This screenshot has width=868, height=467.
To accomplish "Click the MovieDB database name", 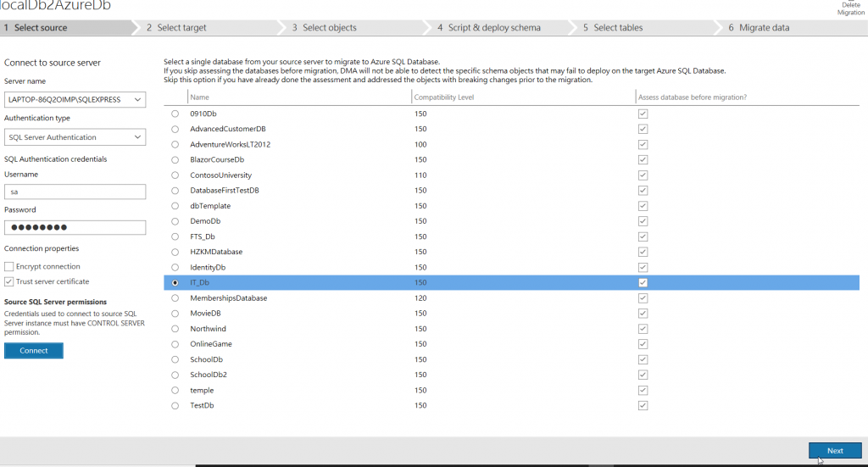I will [x=205, y=314].
